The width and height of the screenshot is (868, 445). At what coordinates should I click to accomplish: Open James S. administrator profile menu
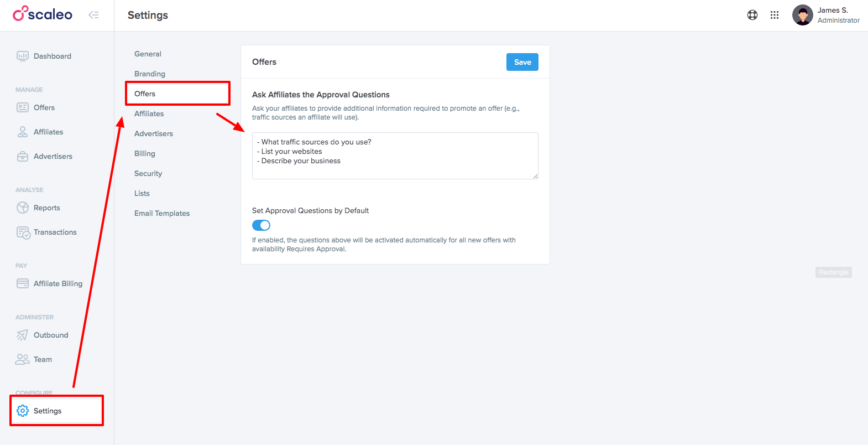click(826, 15)
